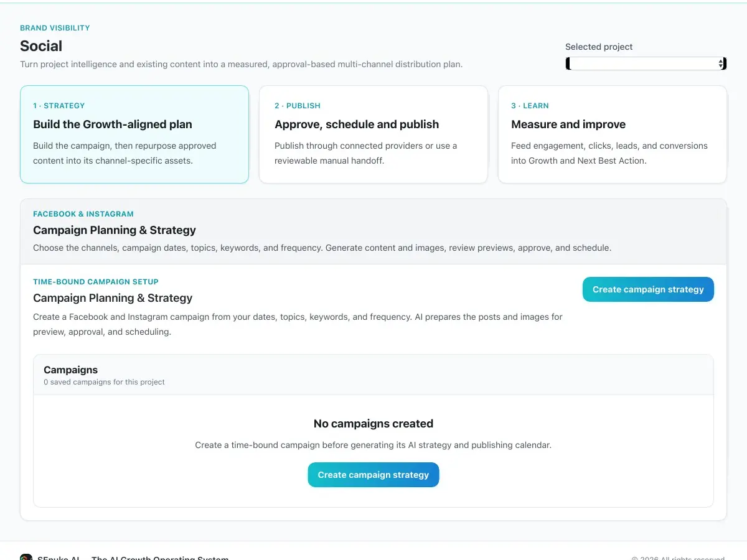This screenshot has height=560, width=747.
Task: Click the Selected project field label
Action: (x=599, y=47)
